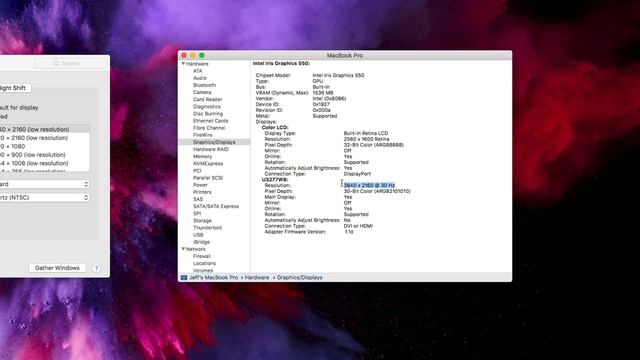Image resolution: width=640 pixels, height=360 pixels.
Task: Click the DVI or HDMI connection value
Action: (x=358, y=226)
